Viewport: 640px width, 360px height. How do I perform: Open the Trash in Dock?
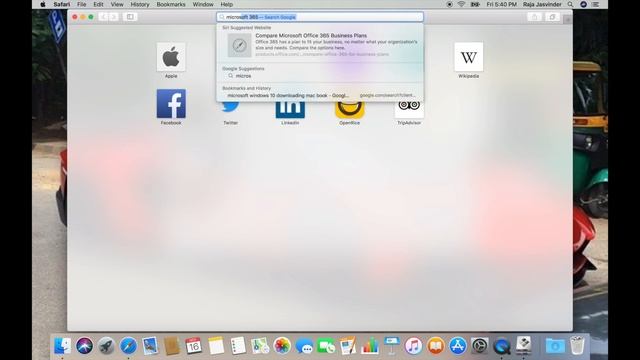(x=577, y=346)
